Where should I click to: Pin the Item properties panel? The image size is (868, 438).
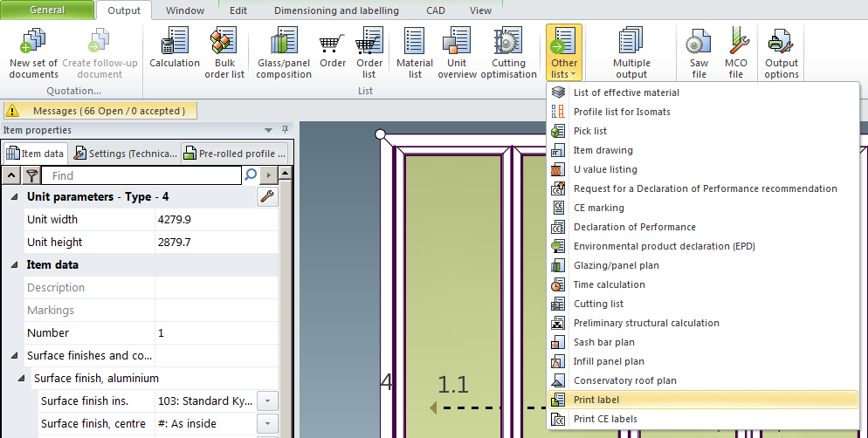point(285,131)
